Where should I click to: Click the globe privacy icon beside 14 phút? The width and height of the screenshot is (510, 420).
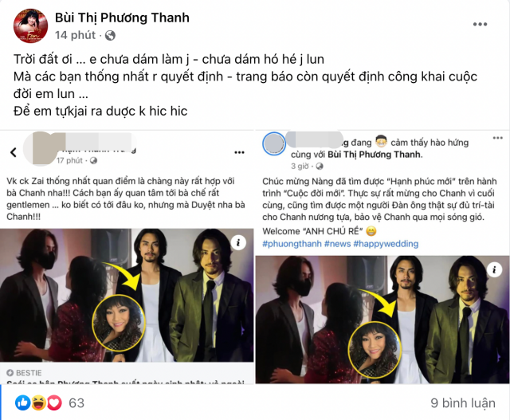click(110, 35)
